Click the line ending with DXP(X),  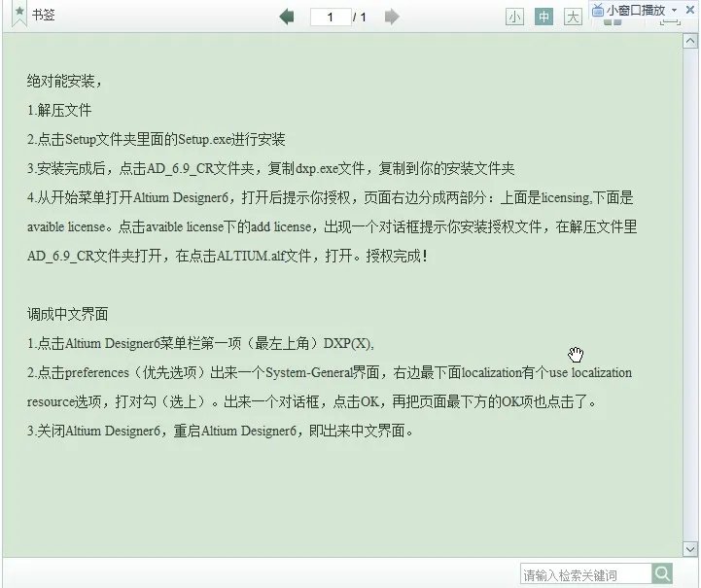[200, 343]
